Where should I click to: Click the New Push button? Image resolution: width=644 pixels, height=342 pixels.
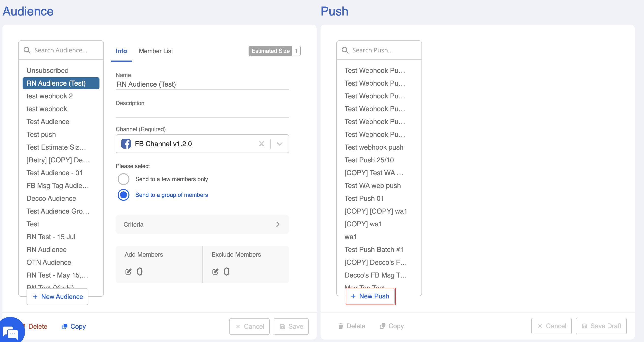(370, 296)
